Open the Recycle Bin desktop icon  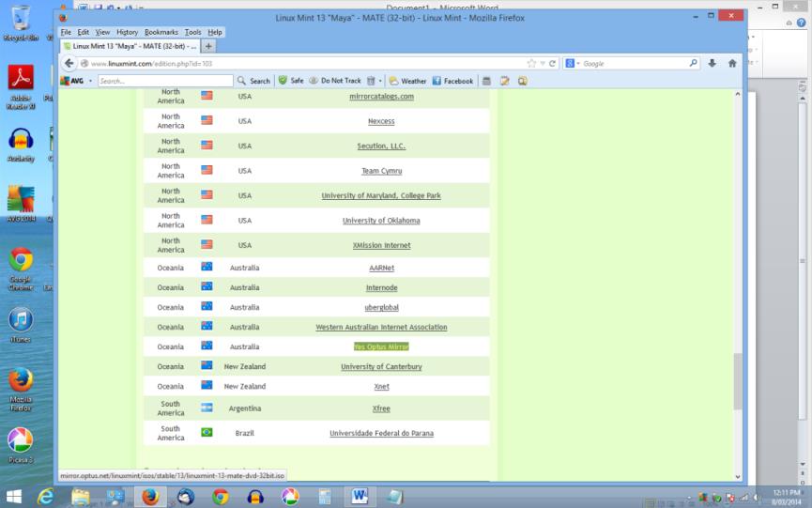21,23
